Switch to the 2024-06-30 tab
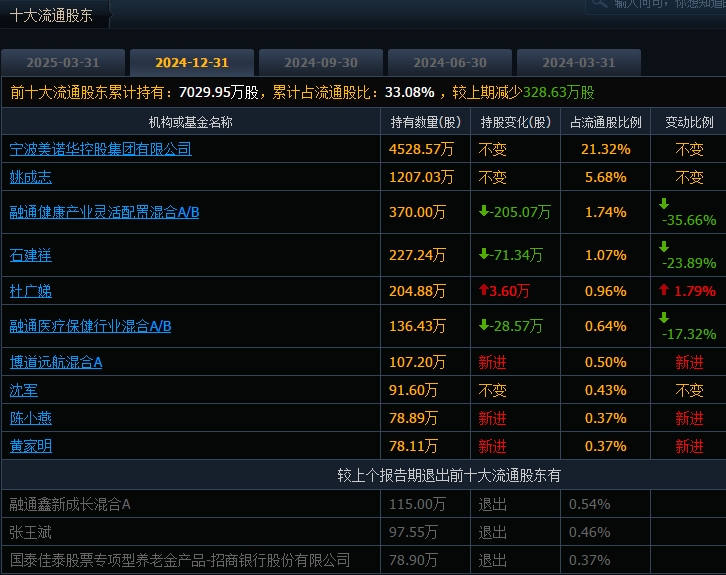726x575 pixels. [x=450, y=62]
